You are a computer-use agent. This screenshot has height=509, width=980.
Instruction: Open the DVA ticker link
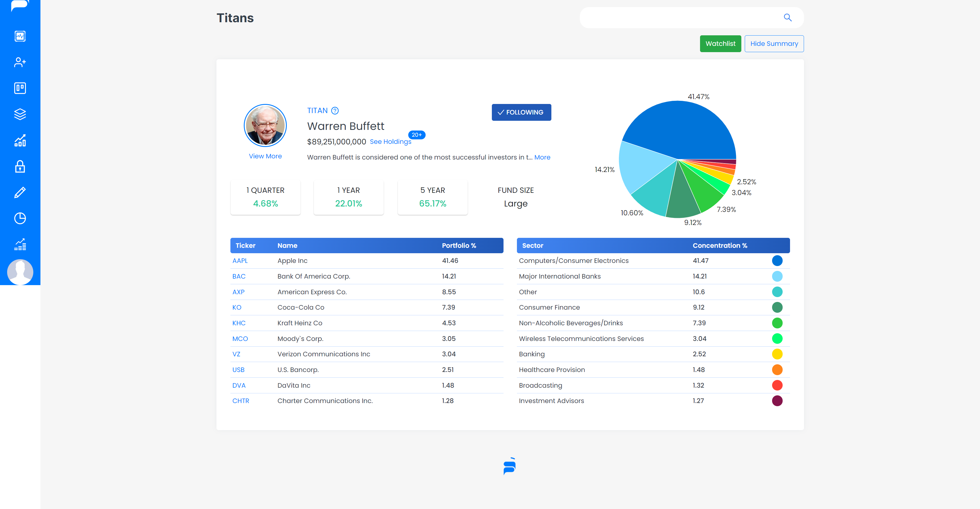click(239, 385)
